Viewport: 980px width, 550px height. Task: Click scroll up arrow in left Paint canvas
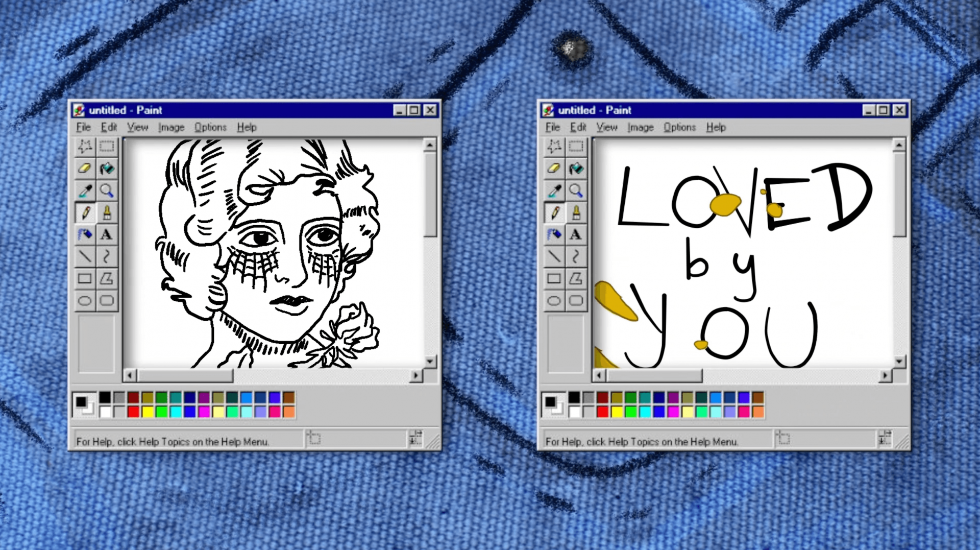[430, 145]
